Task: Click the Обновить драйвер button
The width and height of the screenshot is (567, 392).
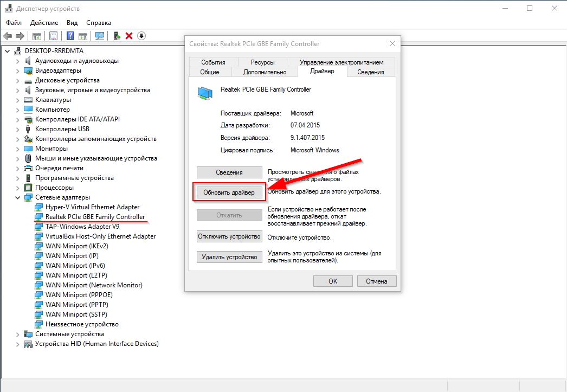Action: point(229,192)
